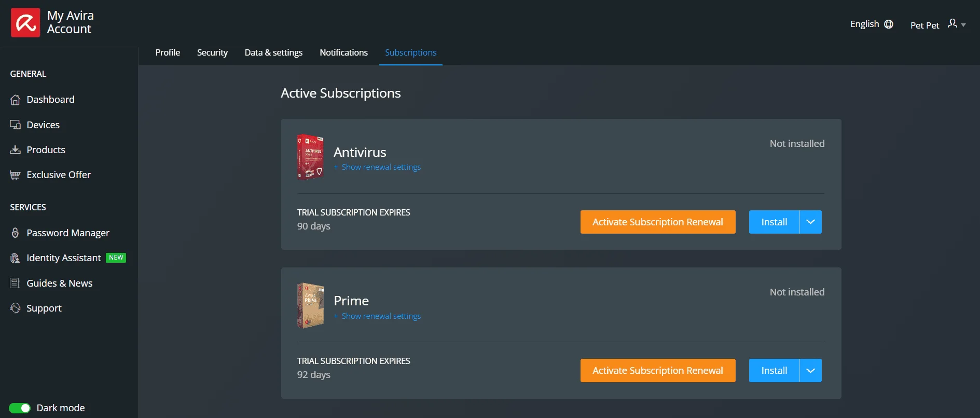Click the Antivirus Pro product box image

310,157
